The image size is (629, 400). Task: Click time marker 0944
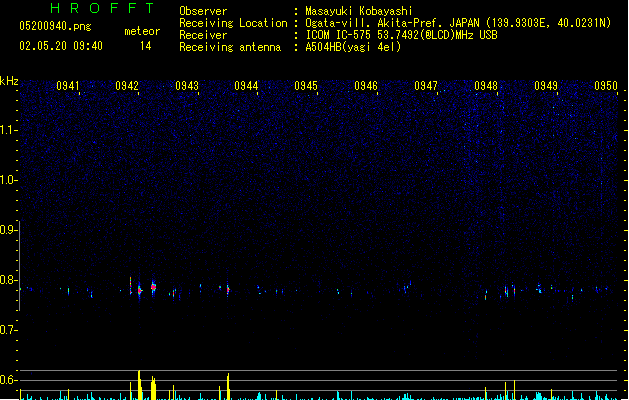[x=246, y=86]
